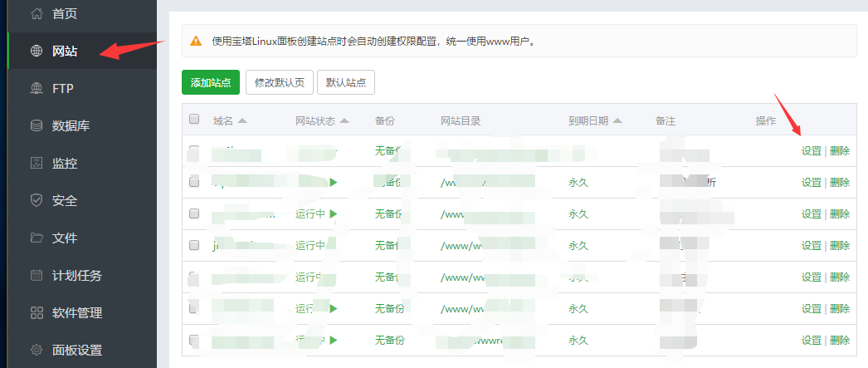Click the gear icon for 面板设置

tap(36, 350)
